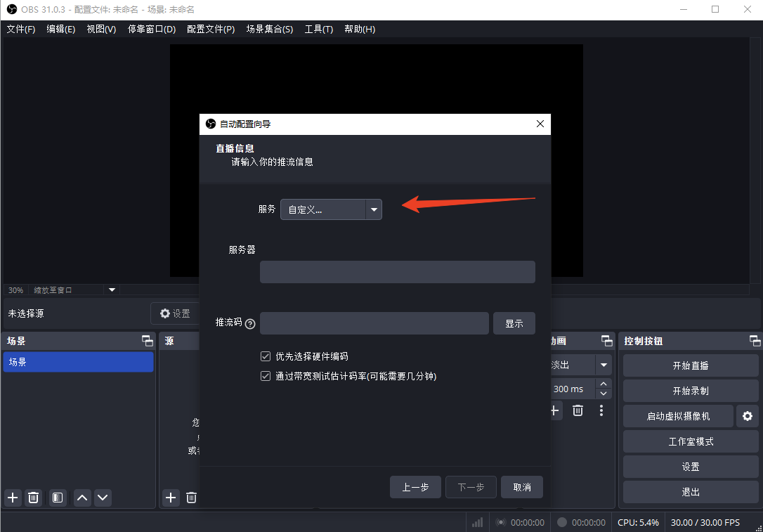Image resolution: width=763 pixels, height=532 pixels.
Task: Open the 服务 service dropdown showing 自定义
Action: point(331,209)
